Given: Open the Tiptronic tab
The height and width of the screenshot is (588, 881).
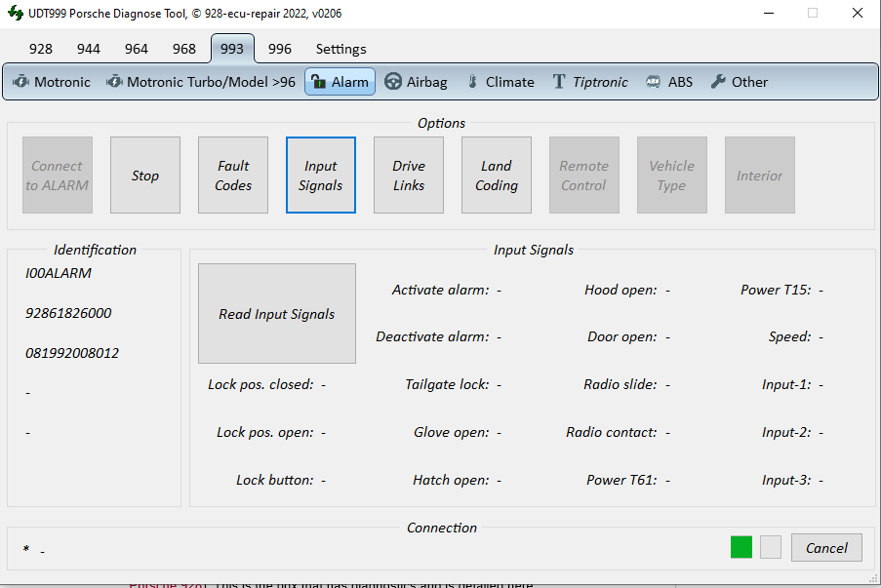Looking at the screenshot, I should [590, 82].
